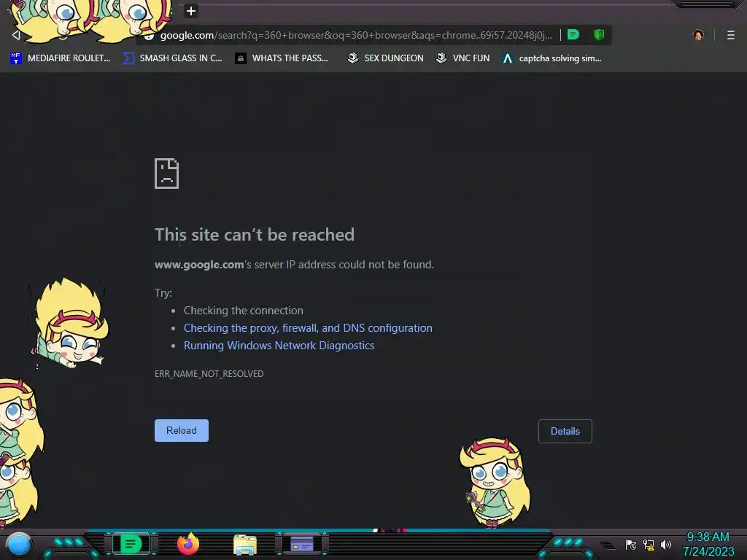Open the WHATS THE PASS... bookmark
This screenshot has width=747, height=560.
click(282, 58)
